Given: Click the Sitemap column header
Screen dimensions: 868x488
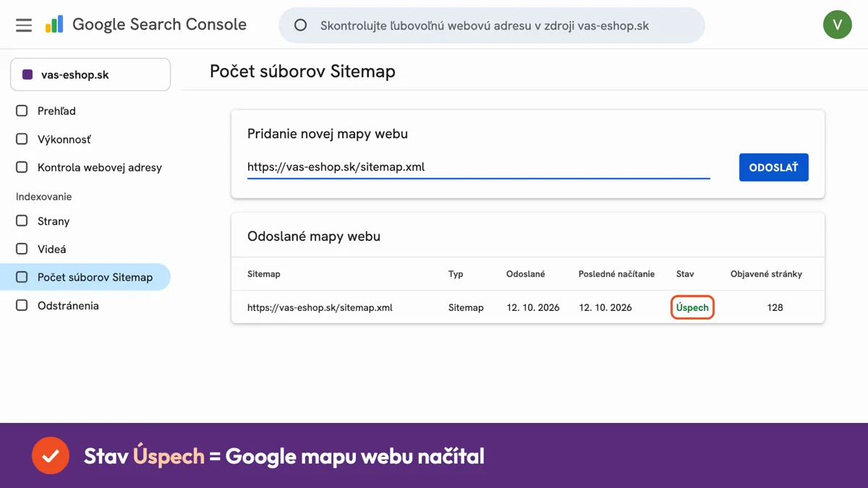Looking at the screenshot, I should (263, 274).
